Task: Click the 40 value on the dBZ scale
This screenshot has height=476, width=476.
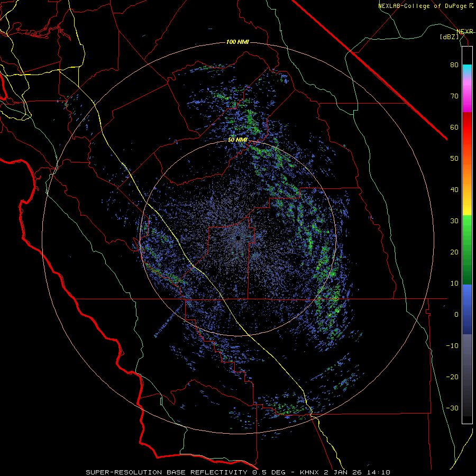Action: 454,190
